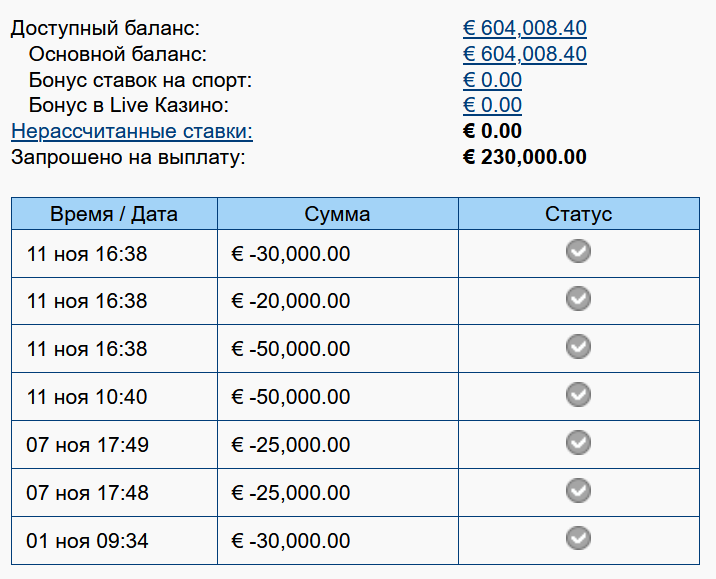Click the Live Казино bonus € 0.00 link

(492, 105)
